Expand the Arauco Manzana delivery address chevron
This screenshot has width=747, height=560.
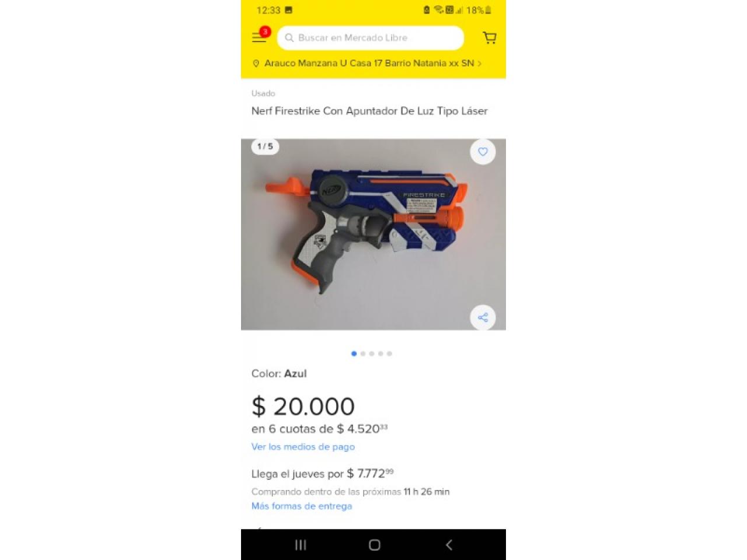(x=480, y=64)
